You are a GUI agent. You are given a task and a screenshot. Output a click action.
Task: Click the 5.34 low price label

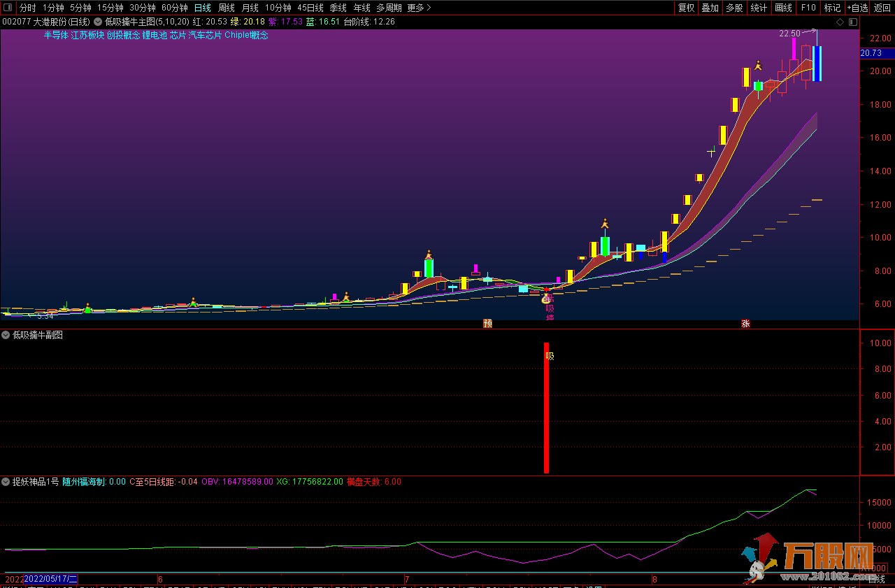tap(44, 316)
